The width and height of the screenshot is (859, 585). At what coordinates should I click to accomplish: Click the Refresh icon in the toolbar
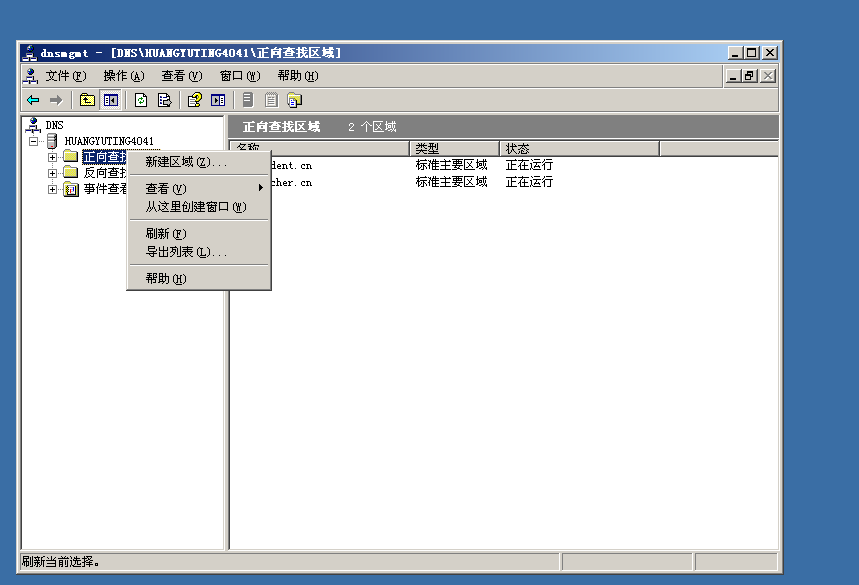click(140, 99)
